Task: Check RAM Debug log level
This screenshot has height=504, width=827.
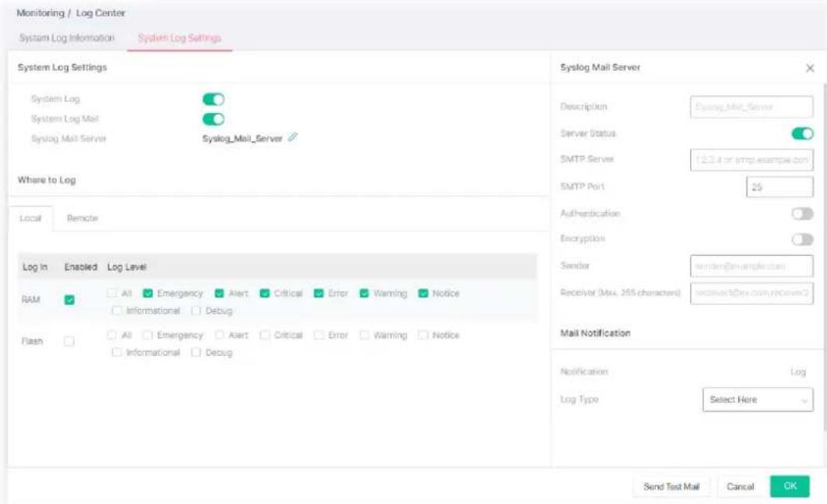Action: click(x=196, y=311)
